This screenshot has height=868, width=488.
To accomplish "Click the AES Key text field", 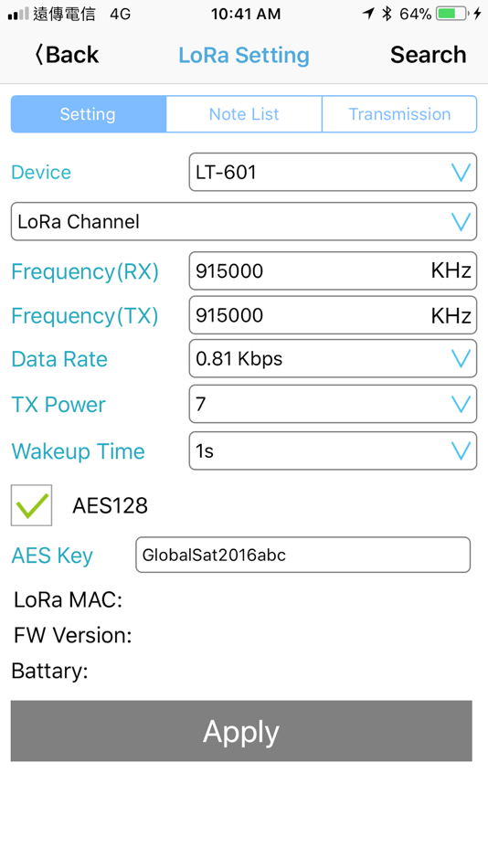I will pos(303,555).
